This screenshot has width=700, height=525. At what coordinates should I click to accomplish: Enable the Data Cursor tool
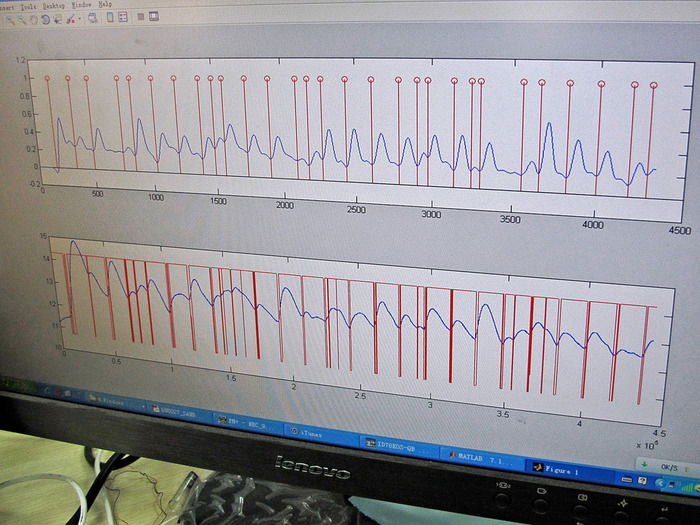click(58, 19)
